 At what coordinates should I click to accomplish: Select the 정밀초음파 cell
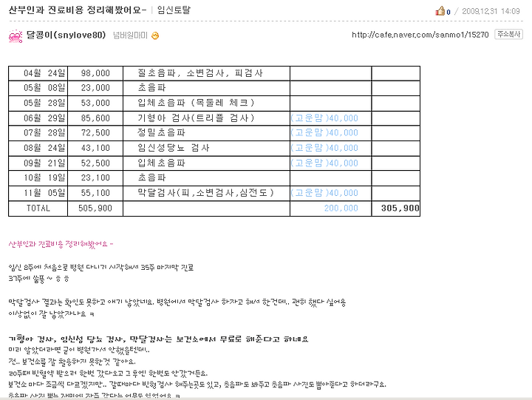coord(206,133)
